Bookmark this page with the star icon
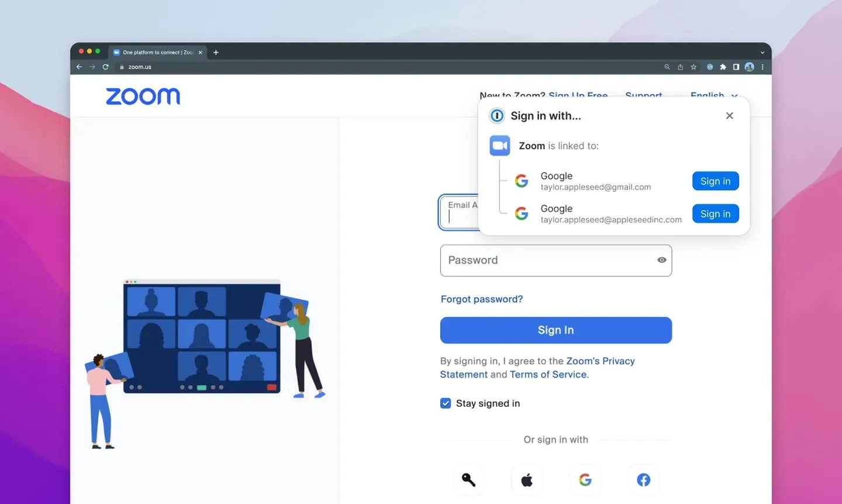 tap(693, 67)
